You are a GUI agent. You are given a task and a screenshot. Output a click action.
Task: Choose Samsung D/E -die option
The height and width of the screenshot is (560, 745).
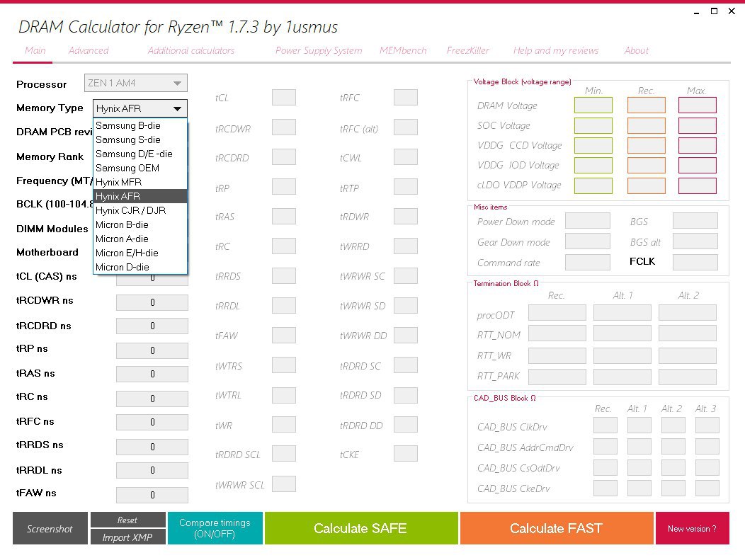[140, 154]
